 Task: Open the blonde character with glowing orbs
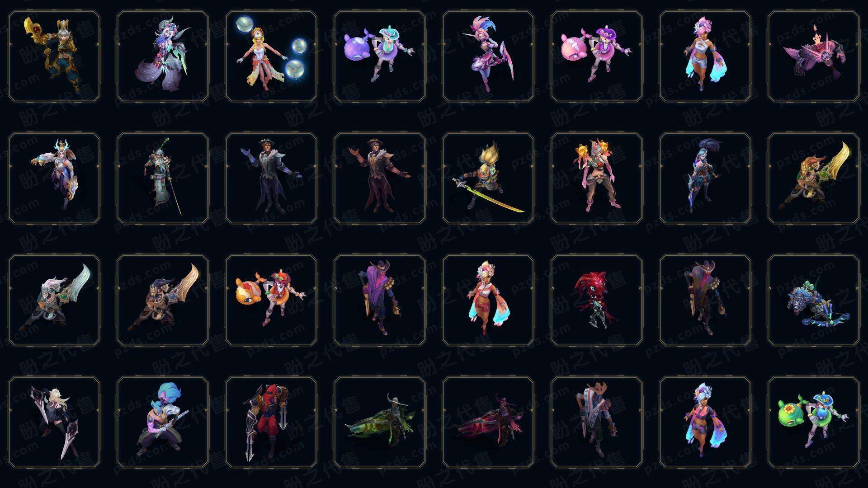click(x=271, y=56)
